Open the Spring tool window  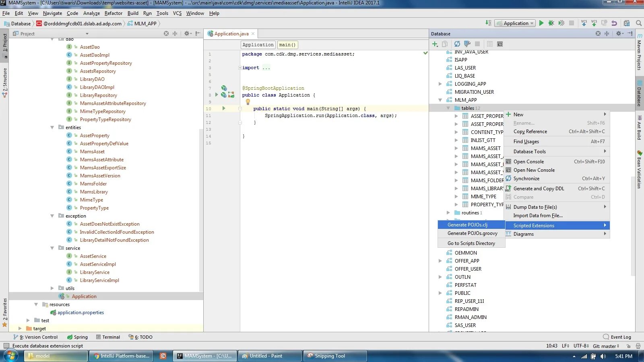tap(77, 337)
